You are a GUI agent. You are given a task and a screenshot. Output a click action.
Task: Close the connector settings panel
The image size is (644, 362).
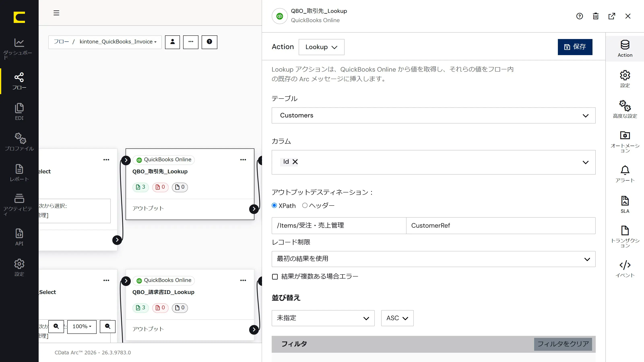click(x=628, y=16)
